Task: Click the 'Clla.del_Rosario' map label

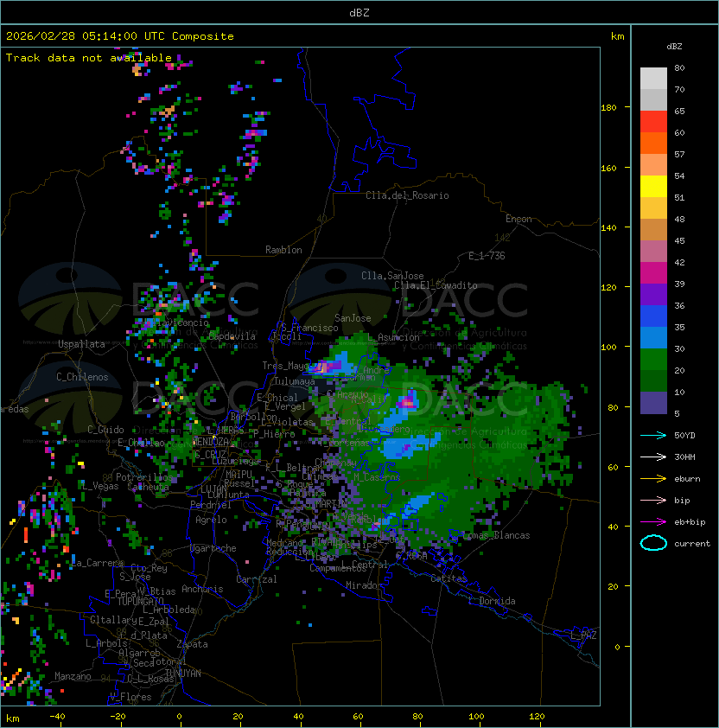Action: pyautogui.click(x=407, y=195)
